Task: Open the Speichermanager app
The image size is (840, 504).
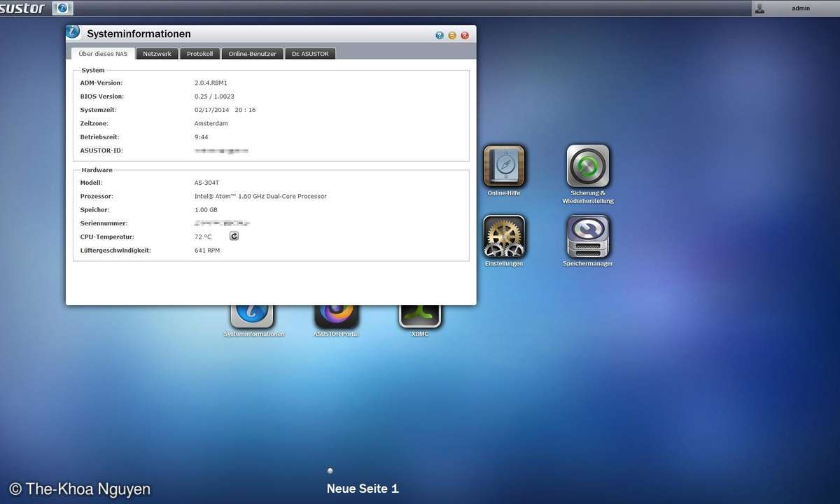Action: (588, 237)
